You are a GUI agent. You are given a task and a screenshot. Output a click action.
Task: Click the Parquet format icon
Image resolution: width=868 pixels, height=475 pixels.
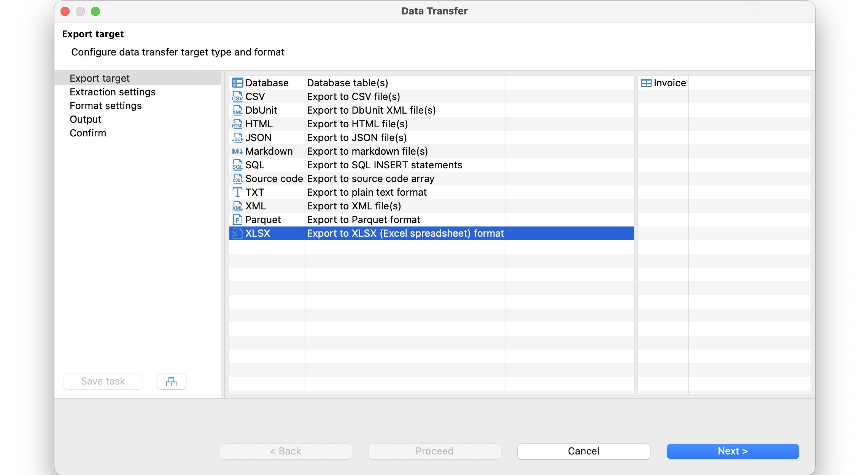click(x=237, y=220)
